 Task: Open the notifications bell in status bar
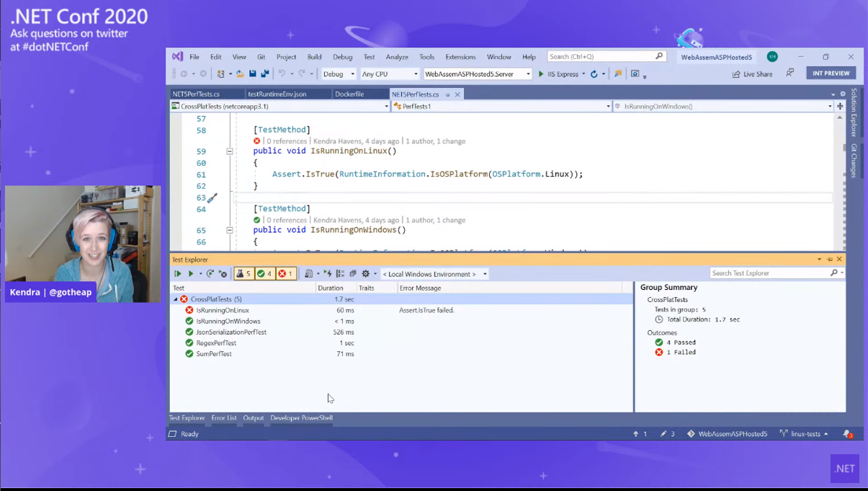(848, 434)
